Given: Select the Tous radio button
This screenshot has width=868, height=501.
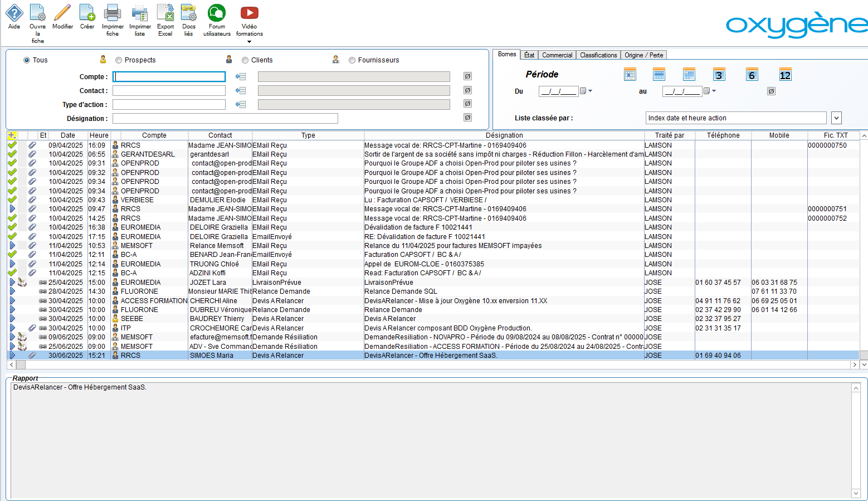Looking at the screenshot, I should (27, 60).
